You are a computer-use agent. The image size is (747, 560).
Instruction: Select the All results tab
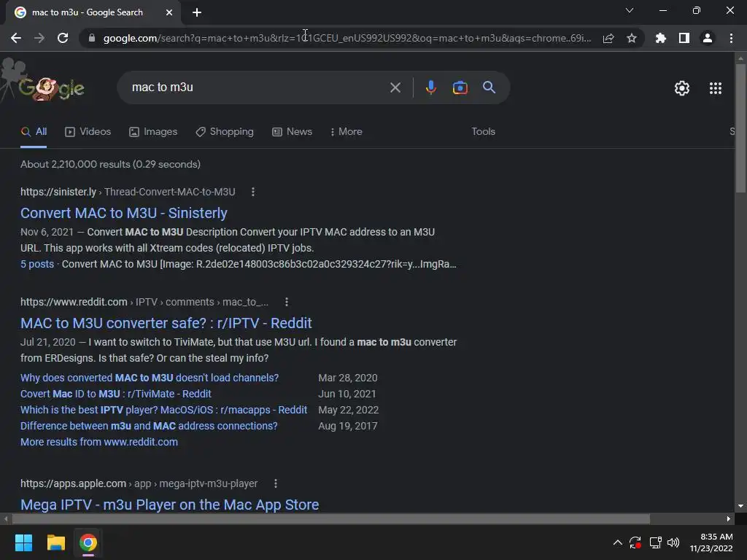[34, 131]
